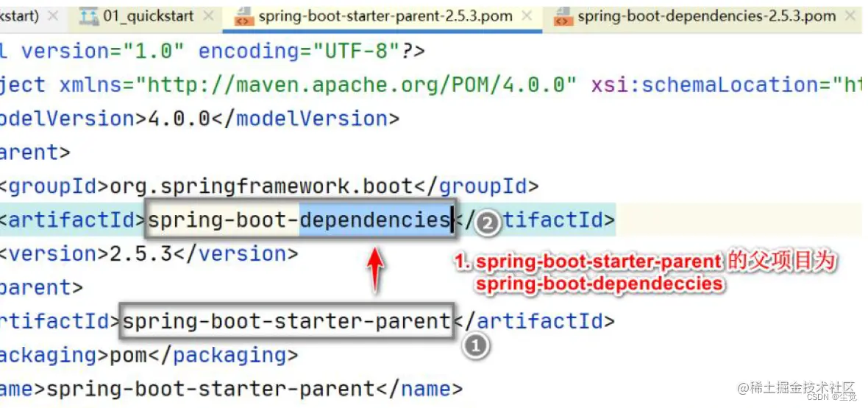Close the 01_quickstart tab
Viewport: 868px width, 408px height.
point(208,16)
